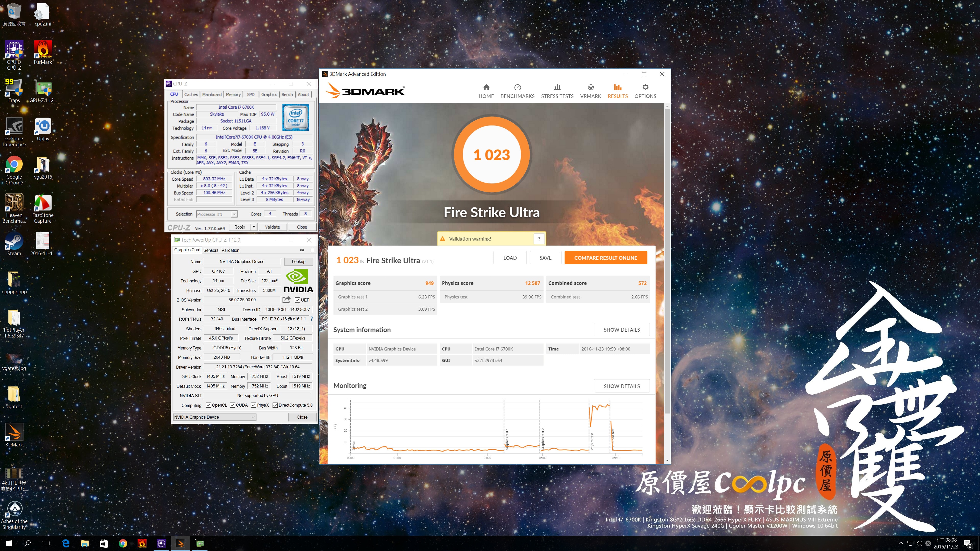
Task: Select the PotPlayer desktop icon
Action: (14, 323)
